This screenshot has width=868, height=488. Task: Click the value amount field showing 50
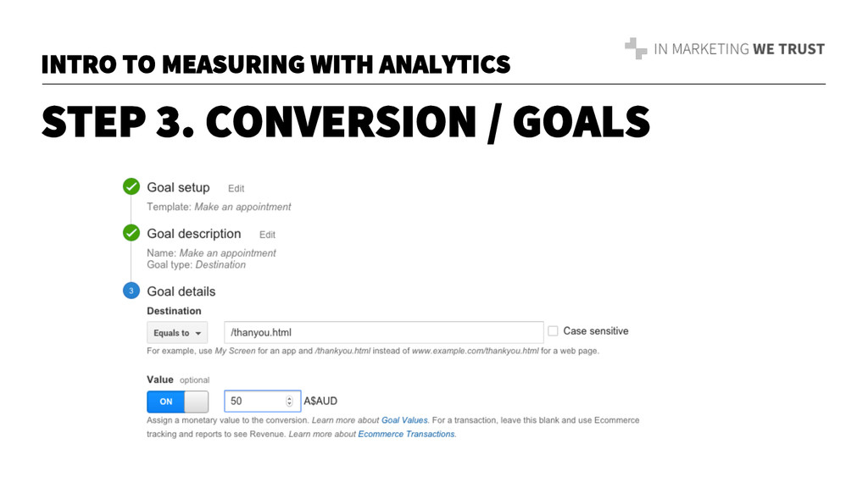254,401
